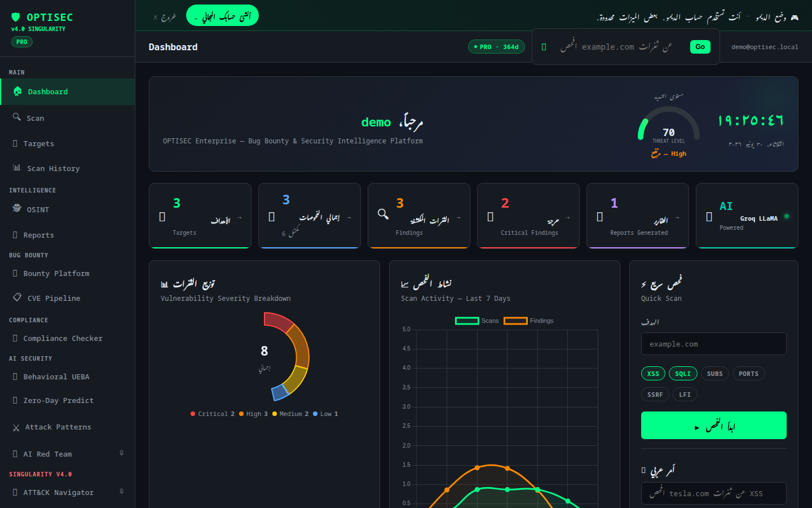This screenshot has height=508, width=812.
Task: Click the threat level gauge
Action: pos(669,124)
